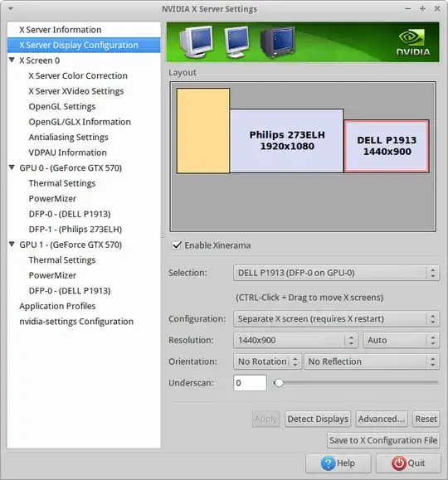Open X Server XVideo Settings
This screenshot has height=480, width=448.
coord(76,91)
